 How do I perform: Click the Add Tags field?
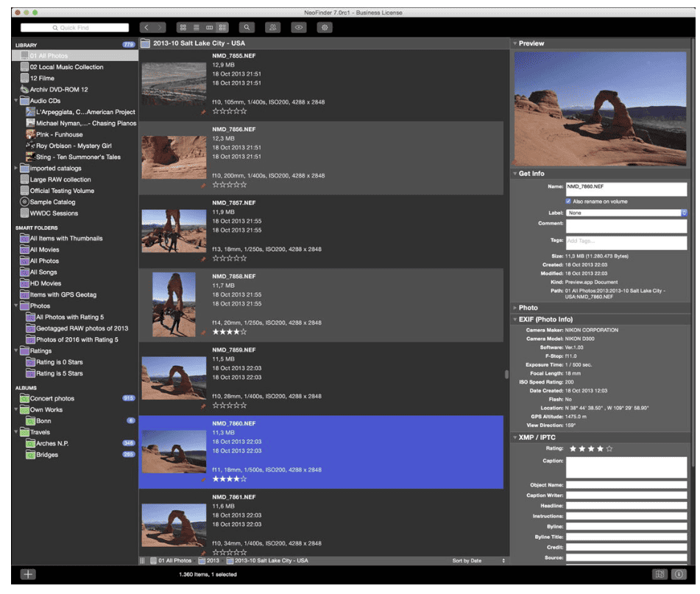[626, 243]
